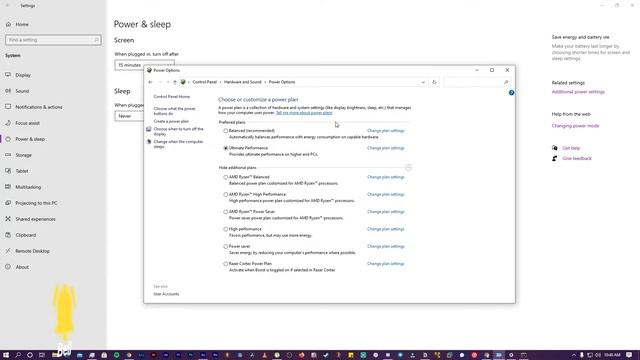Select High performance power plan
The height and width of the screenshot is (360, 640).
(225, 229)
